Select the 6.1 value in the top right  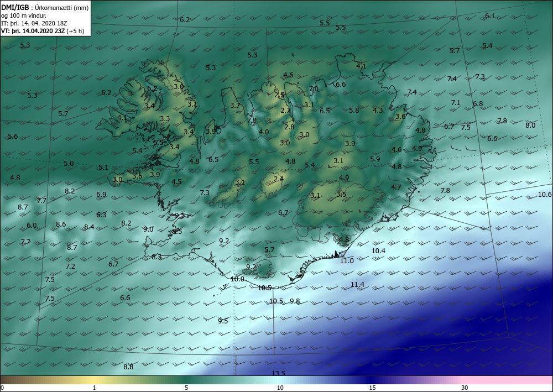490,15
